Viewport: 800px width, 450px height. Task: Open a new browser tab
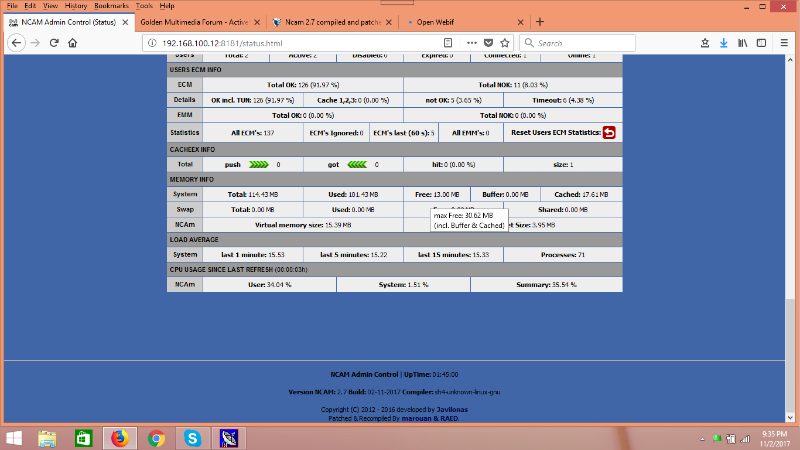coord(540,22)
